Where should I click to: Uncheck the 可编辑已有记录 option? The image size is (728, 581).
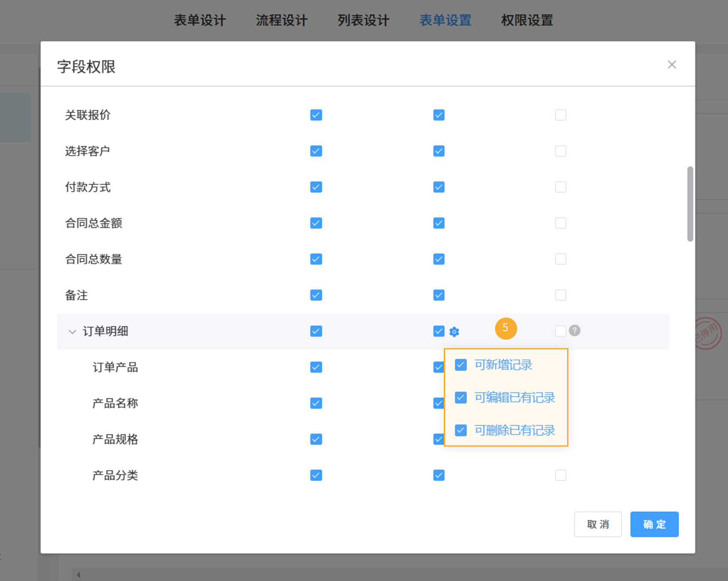point(461,398)
